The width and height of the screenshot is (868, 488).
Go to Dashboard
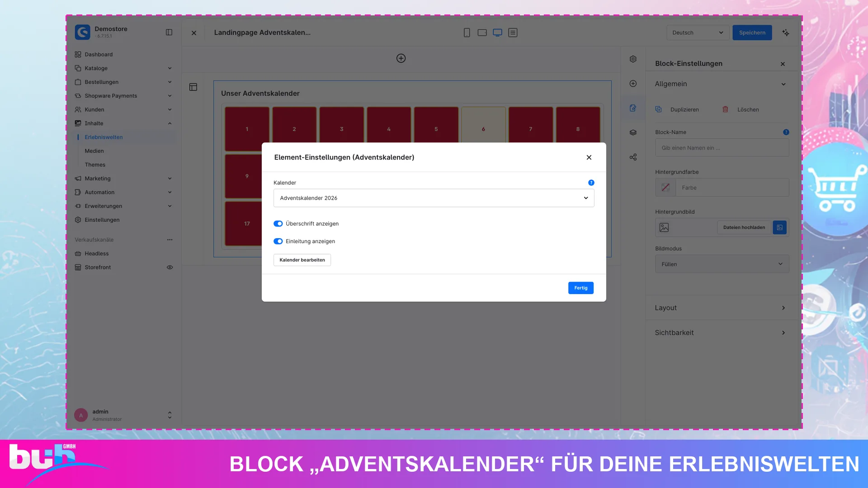click(x=99, y=55)
